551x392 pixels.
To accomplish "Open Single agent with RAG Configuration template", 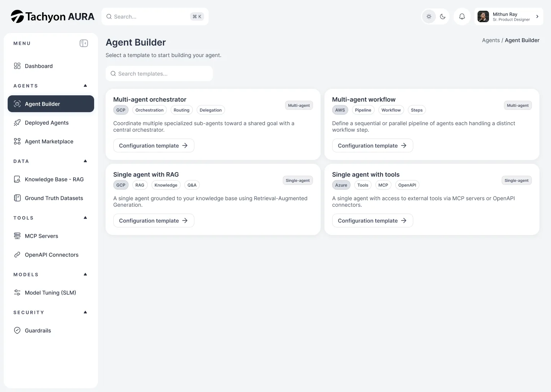I will point(154,220).
